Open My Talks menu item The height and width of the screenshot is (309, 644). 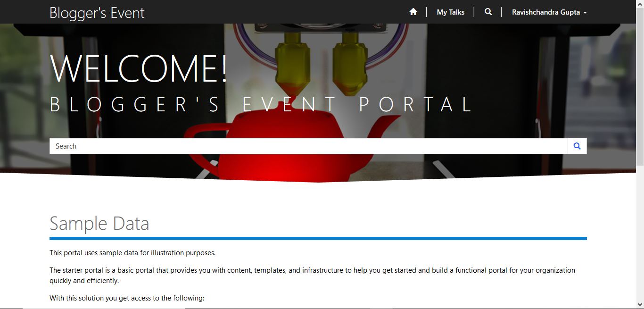[451, 12]
